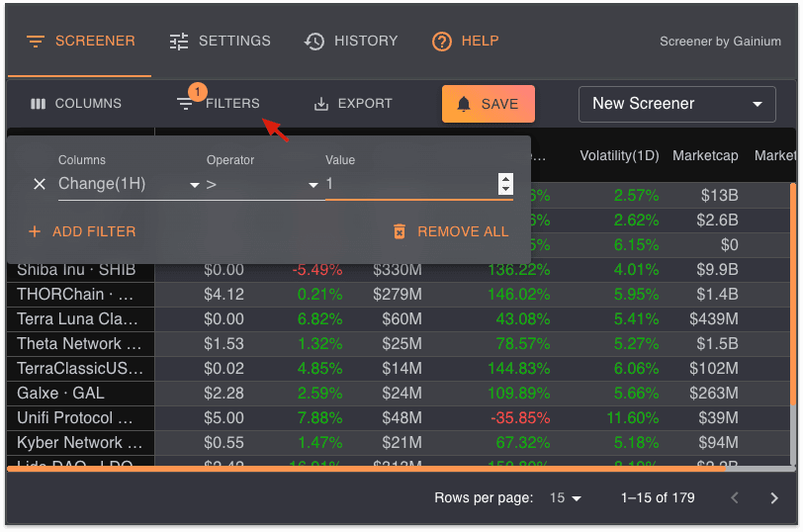Increment the filter value stepper
The height and width of the screenshot is (532, 803).
click(x=506, y=179)
